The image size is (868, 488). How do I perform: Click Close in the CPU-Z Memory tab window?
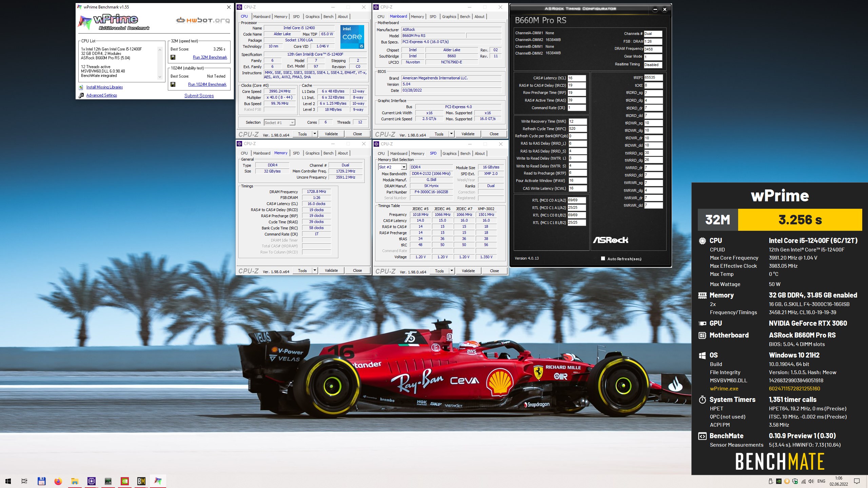(357, 270)
